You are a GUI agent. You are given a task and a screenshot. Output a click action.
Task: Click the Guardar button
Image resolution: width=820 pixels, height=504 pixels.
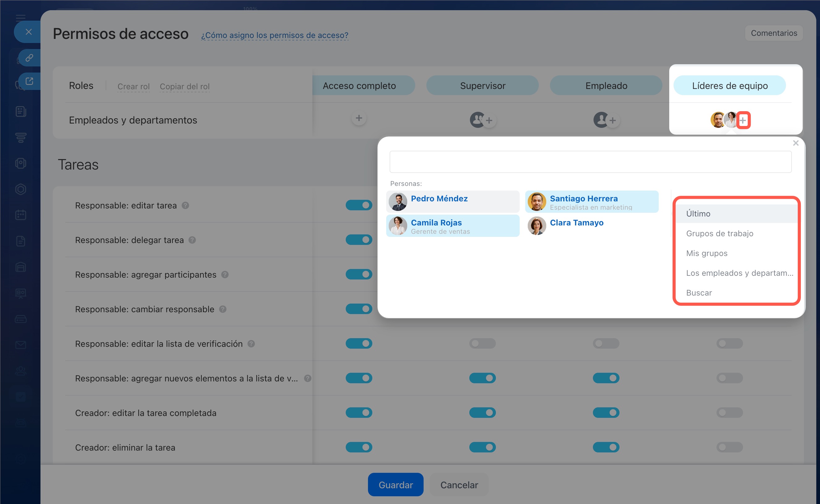[395, 485]
